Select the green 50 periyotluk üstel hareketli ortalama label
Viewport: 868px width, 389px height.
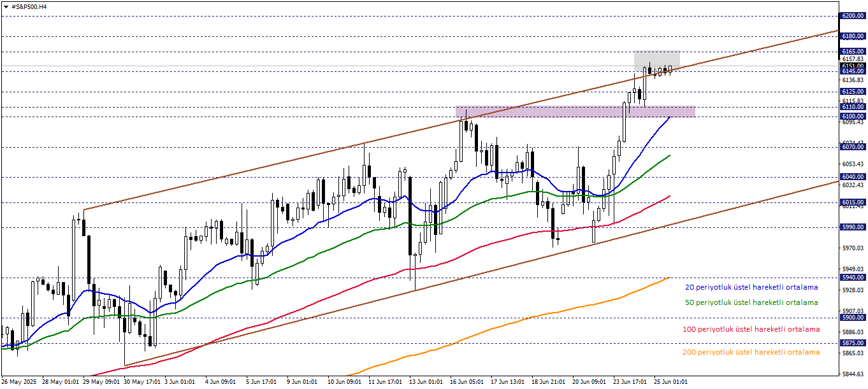tap(751, 302)
